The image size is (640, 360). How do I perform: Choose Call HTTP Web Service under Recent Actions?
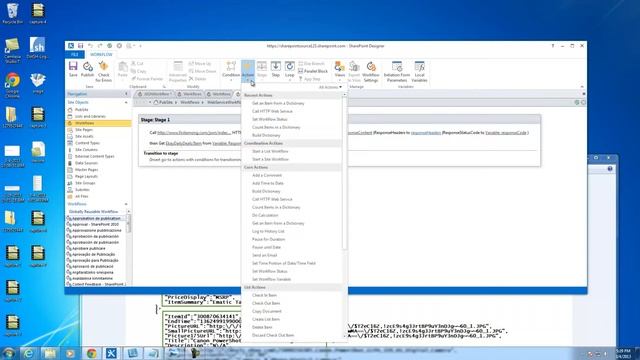coord(272,111)
